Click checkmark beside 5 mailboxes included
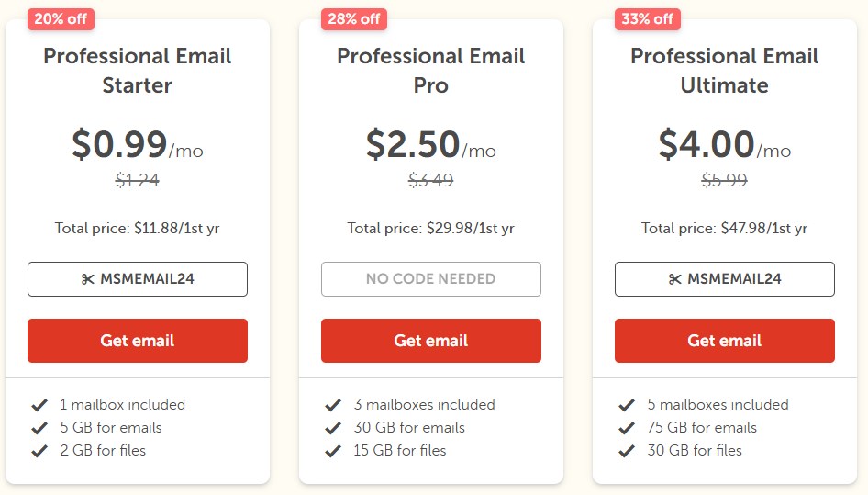Image resolution: width=868 pixels, height=495 pixels. [627, 405]
